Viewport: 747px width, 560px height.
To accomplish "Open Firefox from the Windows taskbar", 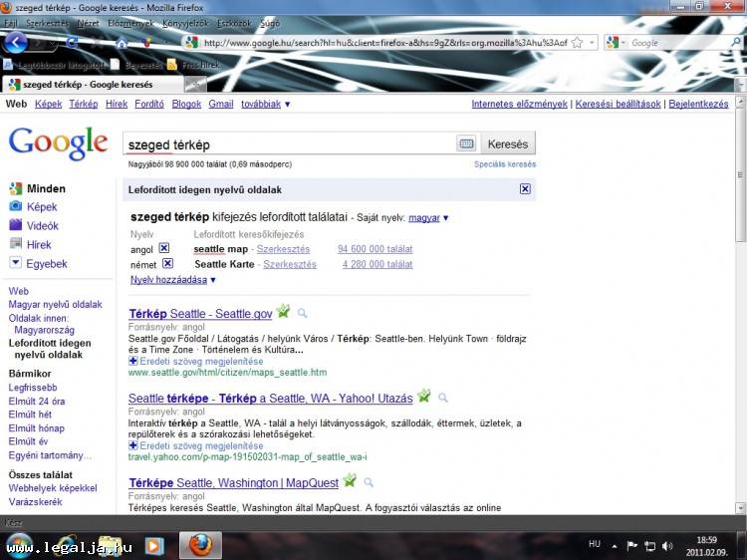I will (x=200, y=545).
